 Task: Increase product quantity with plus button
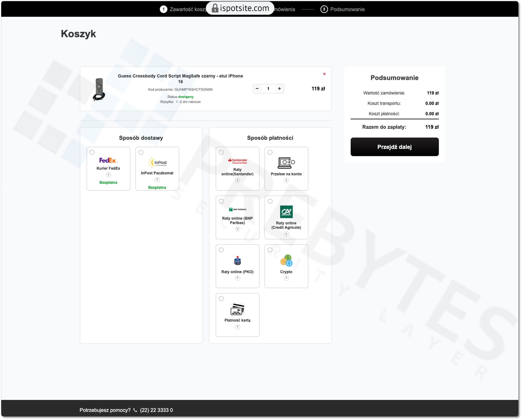coord(279,89)
